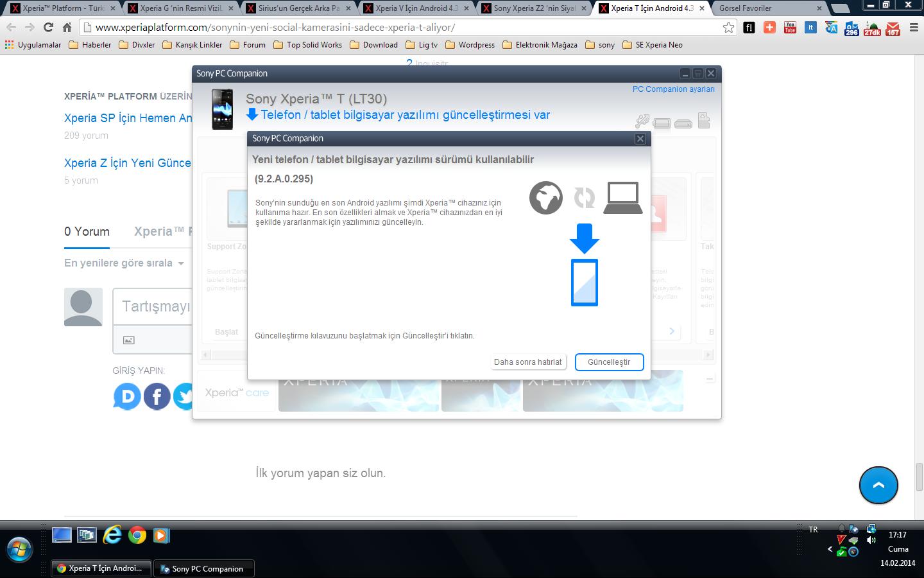Open the YouTube extension icon

click(x=790, y=28)
